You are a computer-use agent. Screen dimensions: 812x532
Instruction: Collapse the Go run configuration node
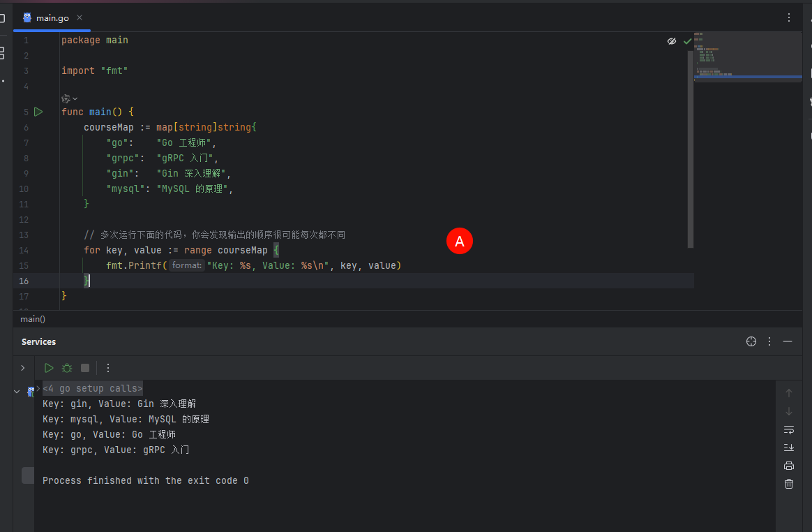[17, 392]
